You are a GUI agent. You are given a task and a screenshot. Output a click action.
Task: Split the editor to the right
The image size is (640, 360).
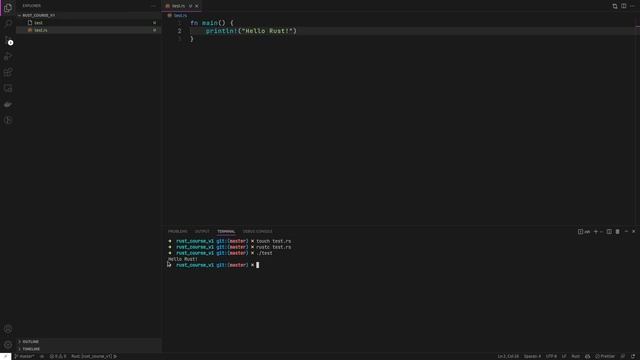coord(624,6)
